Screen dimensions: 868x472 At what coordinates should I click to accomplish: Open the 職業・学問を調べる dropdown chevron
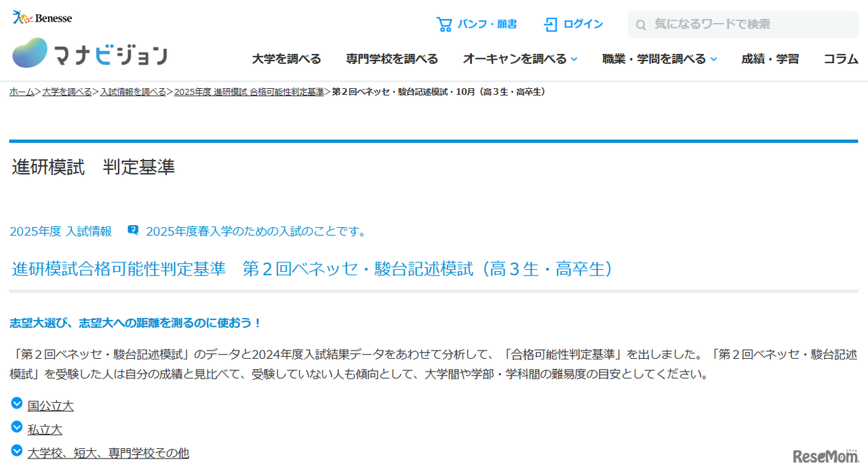point(713,59)
